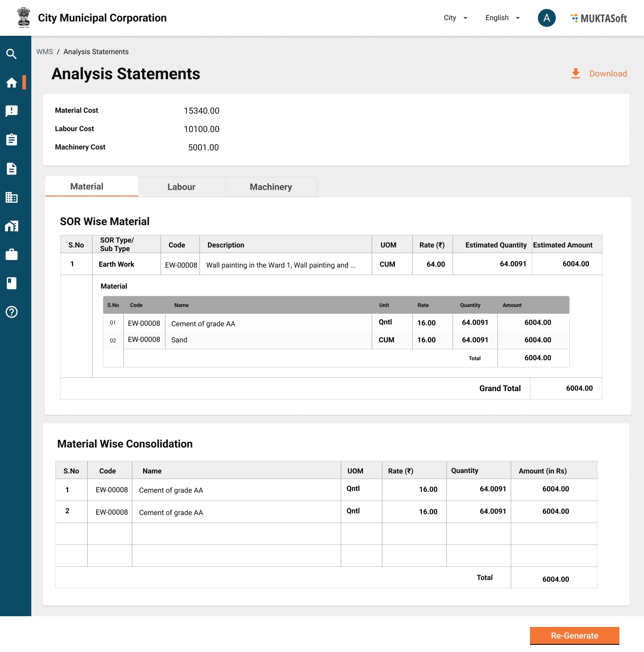The height and width of the screenshot is (652, 644).
Task: Open the building grid icon in sidebar
Action: click(x=12, y=197)
